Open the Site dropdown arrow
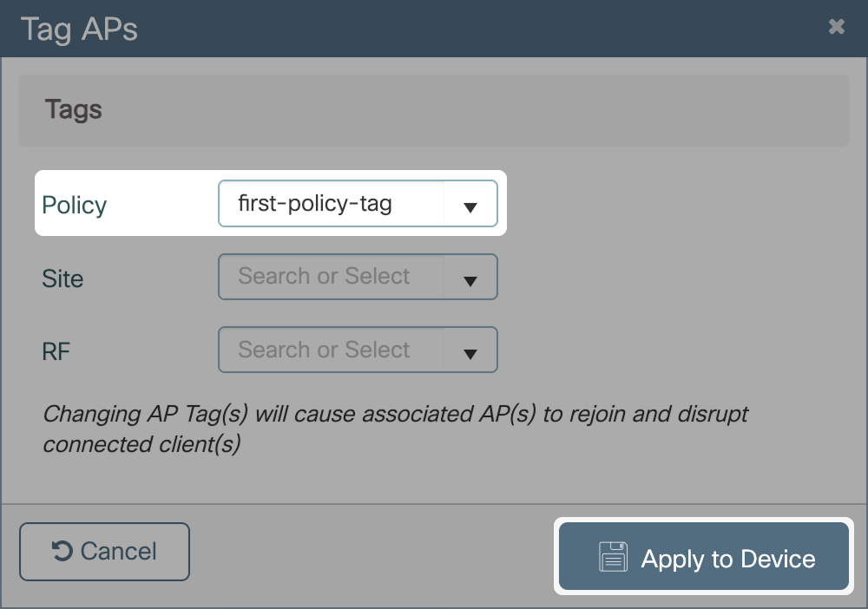The width and height of the screenshot is (868, 609). pyautogui.click(x=470, y=280)
